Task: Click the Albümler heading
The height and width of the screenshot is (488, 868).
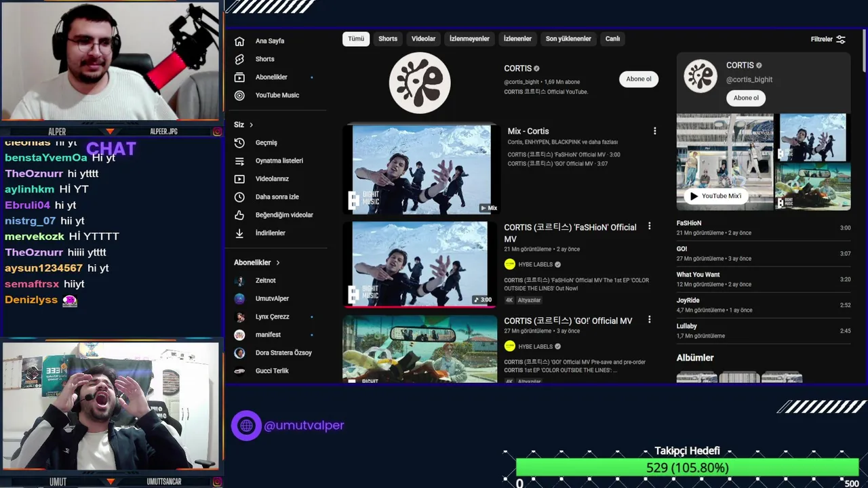Action: 695,358
